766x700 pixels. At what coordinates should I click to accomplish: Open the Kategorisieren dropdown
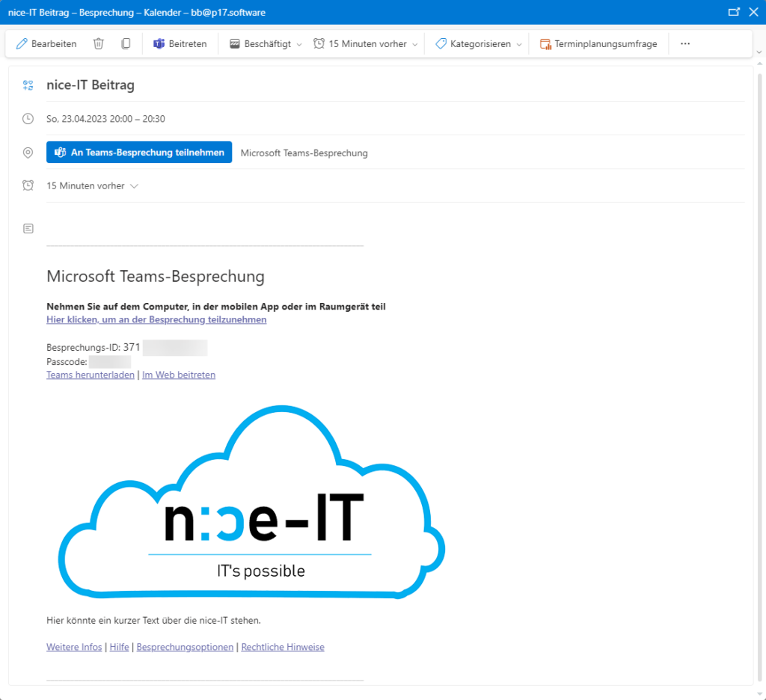pyautogui.click(x=478, y=44)
